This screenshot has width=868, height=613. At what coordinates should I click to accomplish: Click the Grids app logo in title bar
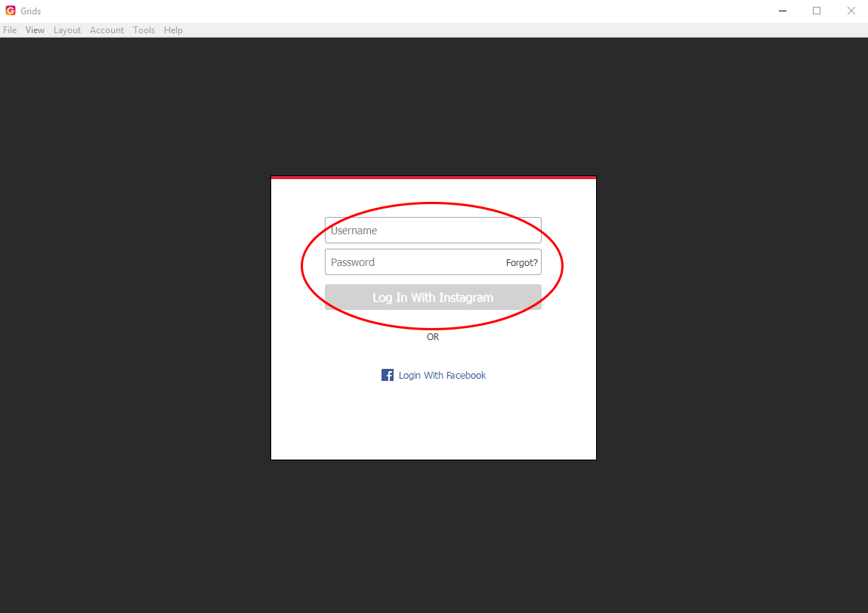tap(11, 11)
